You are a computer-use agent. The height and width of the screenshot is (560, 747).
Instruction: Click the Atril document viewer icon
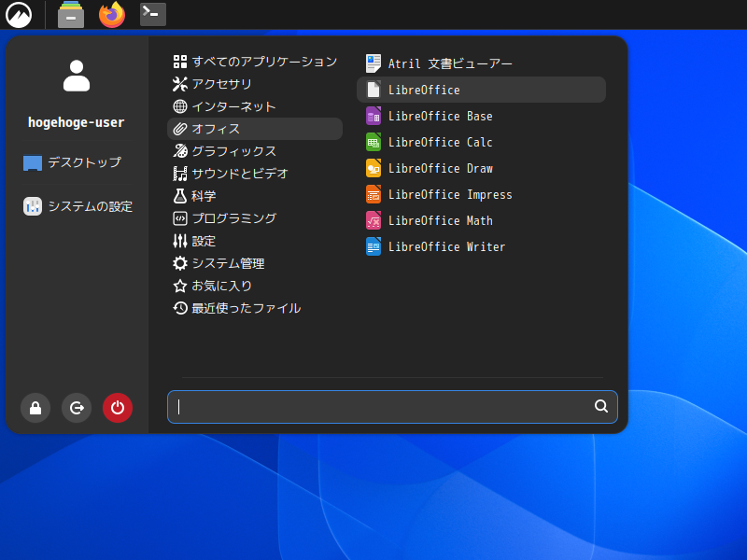pyautogui.click(x=373, y=63)
